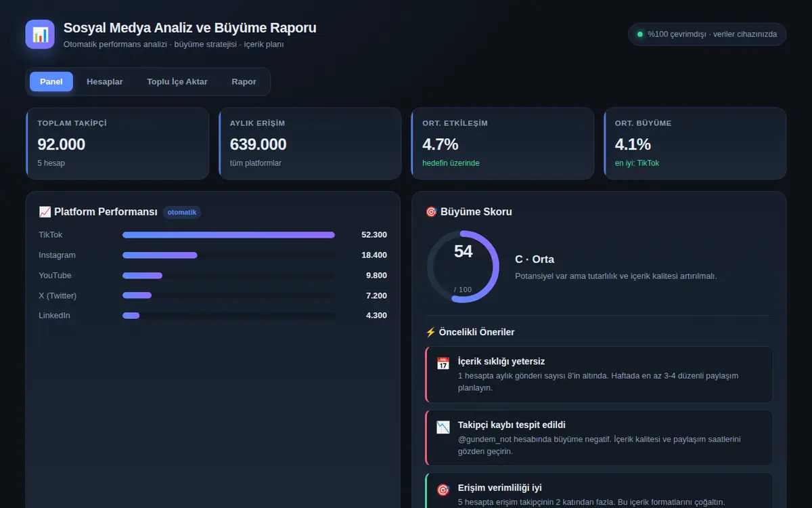
Task: Click the X (Twitter) performance bar
Action: tap(229, 295)
